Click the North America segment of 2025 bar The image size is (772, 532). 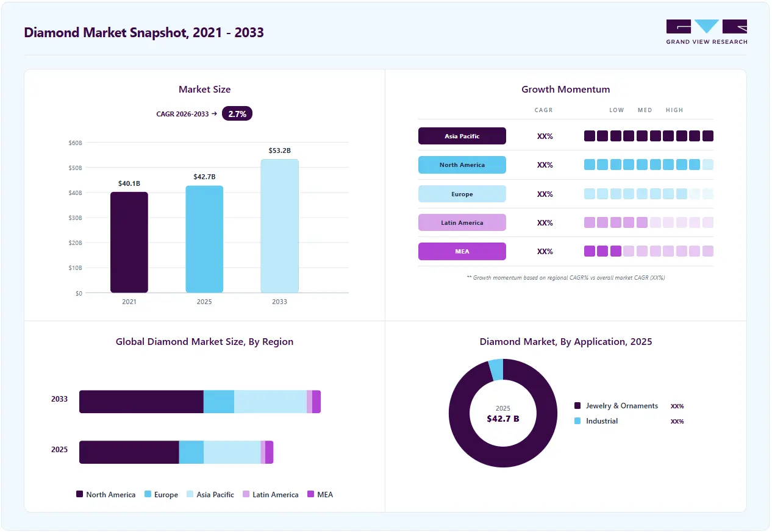[129, 452]
